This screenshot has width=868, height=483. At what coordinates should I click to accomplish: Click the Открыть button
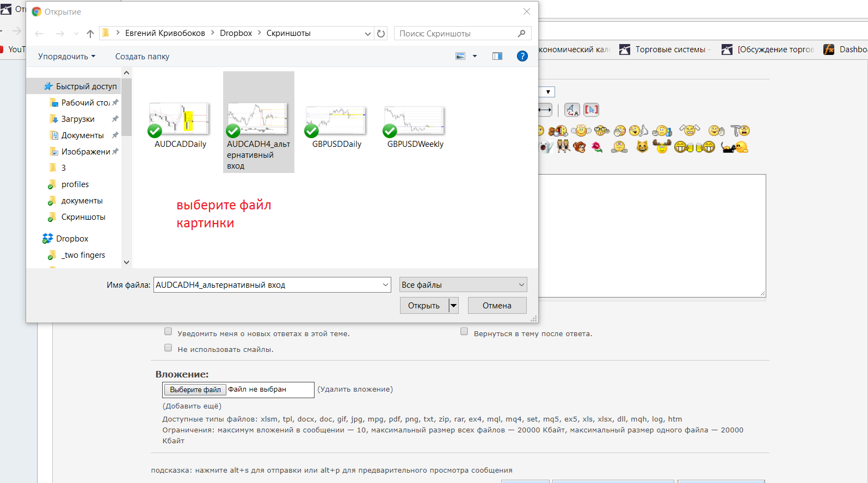pos(424,305)
